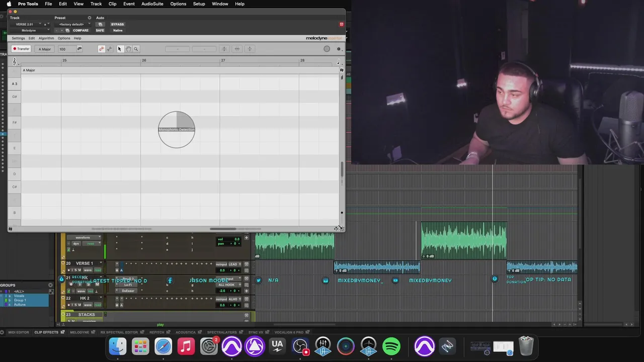Screen dimensions: 644x362
Task: Open Spotify from the Dock
Action: click(x=391, y=346)
